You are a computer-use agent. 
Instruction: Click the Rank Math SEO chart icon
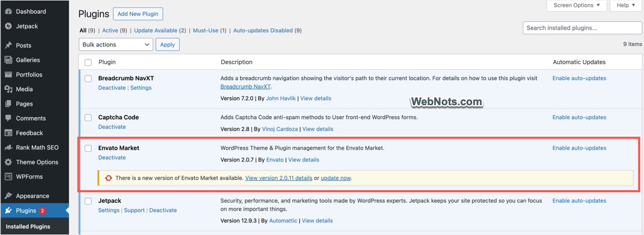pyautogui.click(x=9, y=147)
